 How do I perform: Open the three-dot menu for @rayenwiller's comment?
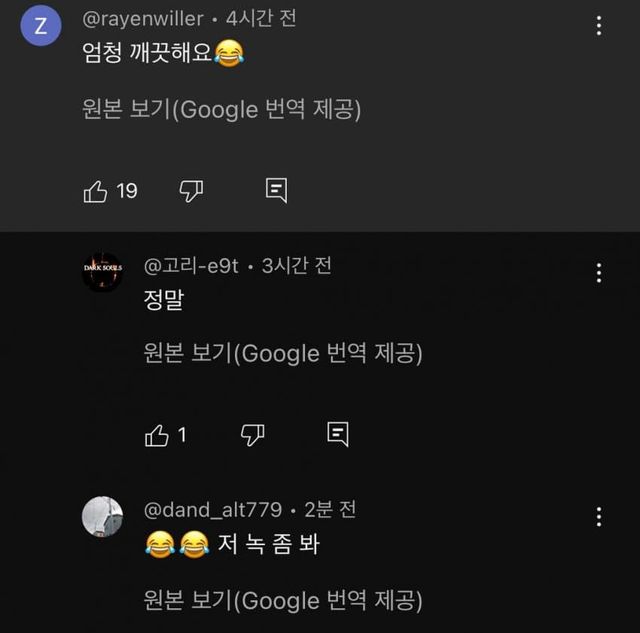(598, 26)
